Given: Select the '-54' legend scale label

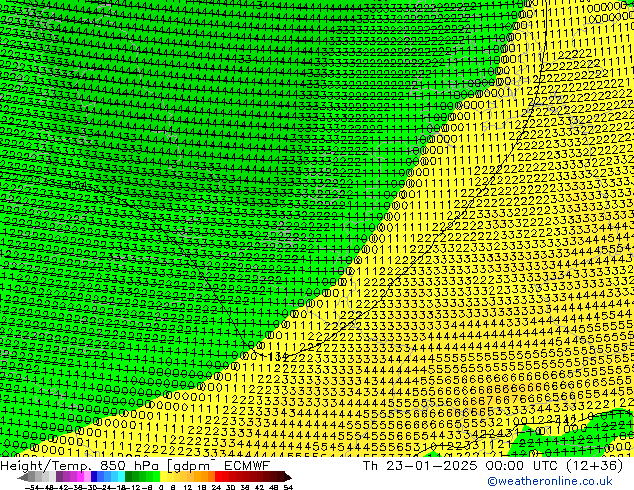Looking at the screenshot, I should point(32,487).
